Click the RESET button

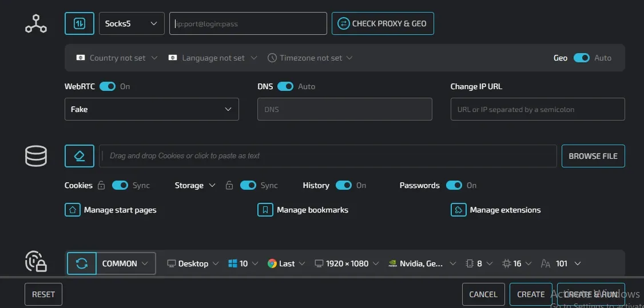click(43, 294)
